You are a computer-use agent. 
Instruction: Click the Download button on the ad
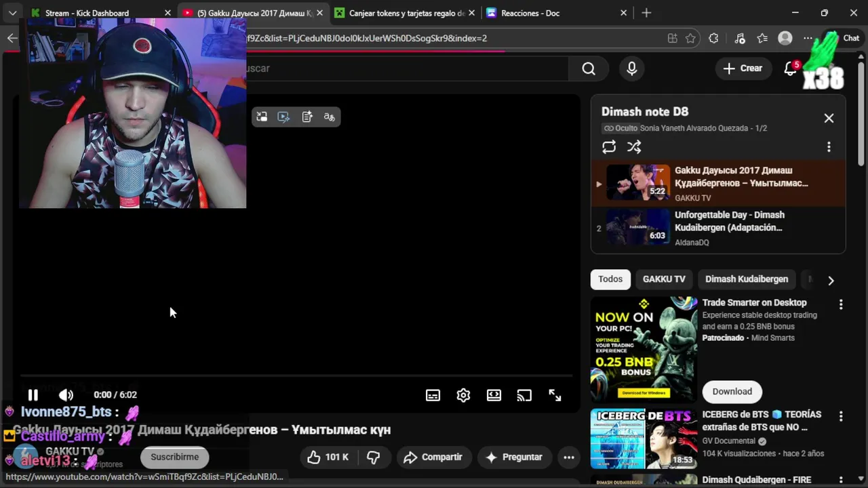(732, 392)
